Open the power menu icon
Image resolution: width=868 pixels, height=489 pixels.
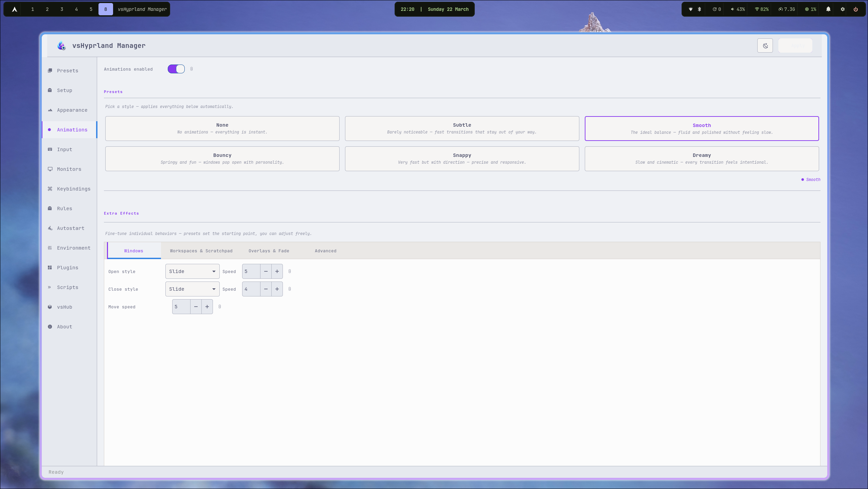tap(856, 9)
